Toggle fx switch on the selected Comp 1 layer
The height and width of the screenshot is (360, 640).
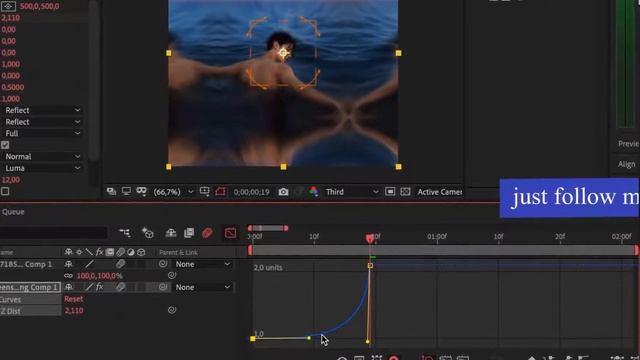tap(99, 287)
